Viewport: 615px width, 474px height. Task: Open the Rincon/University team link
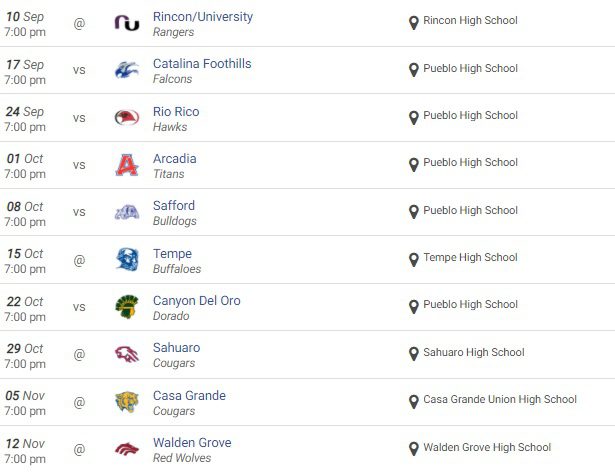[202, 17]
